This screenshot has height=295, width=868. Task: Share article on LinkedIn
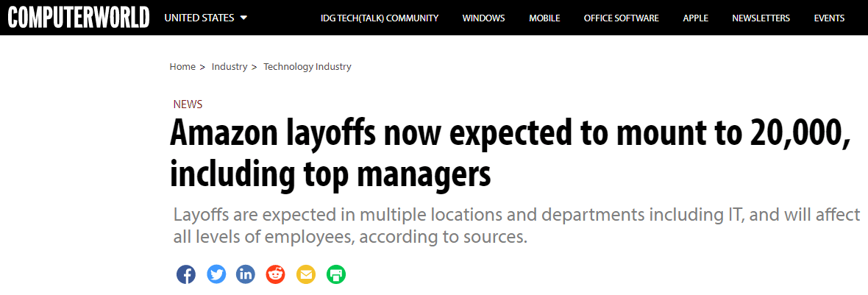pyautogui.click(x=246, y=275)
